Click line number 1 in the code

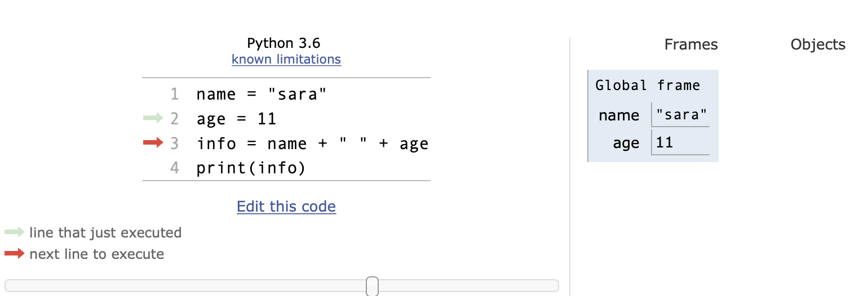[174, 94]
